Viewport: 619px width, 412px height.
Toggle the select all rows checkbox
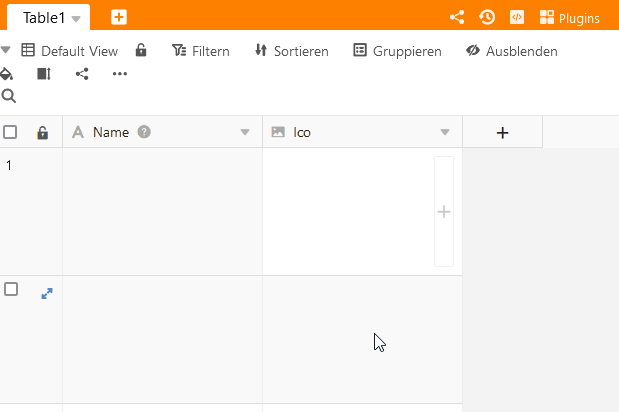point(10,132)
